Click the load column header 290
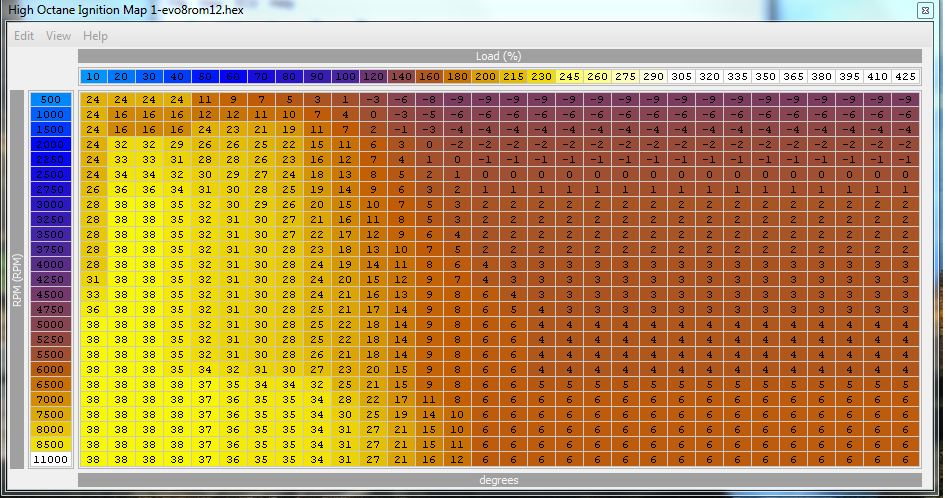This screenshot has height=498, width=945. [653, 77]
